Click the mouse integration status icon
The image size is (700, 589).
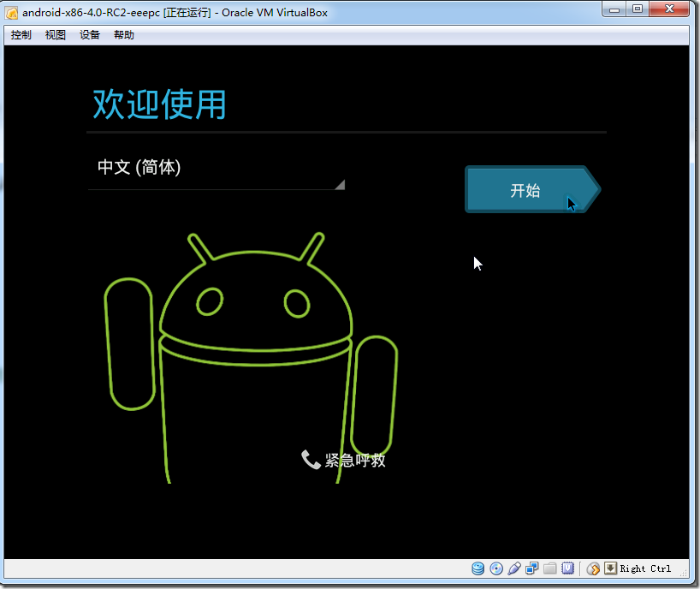click(x=593, y=568)
